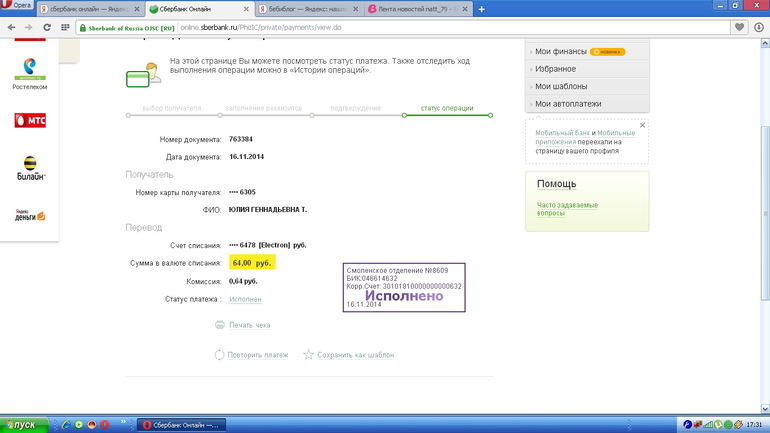Expand the Мои шаблоны section
This screenshot has width=770, height=433.
tap(560, 86)
